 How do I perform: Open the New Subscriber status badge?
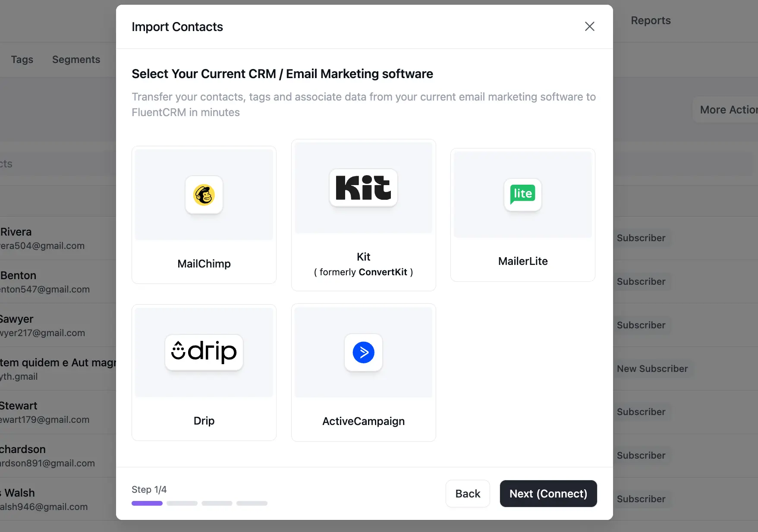(652, 368)
